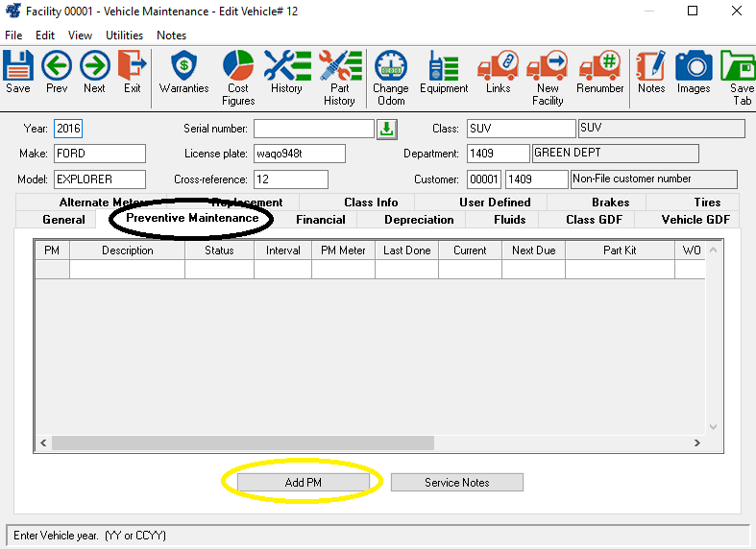Click the Service Notes button
Viewport: 756px width, 549px height.
click(x=456, y=483)
